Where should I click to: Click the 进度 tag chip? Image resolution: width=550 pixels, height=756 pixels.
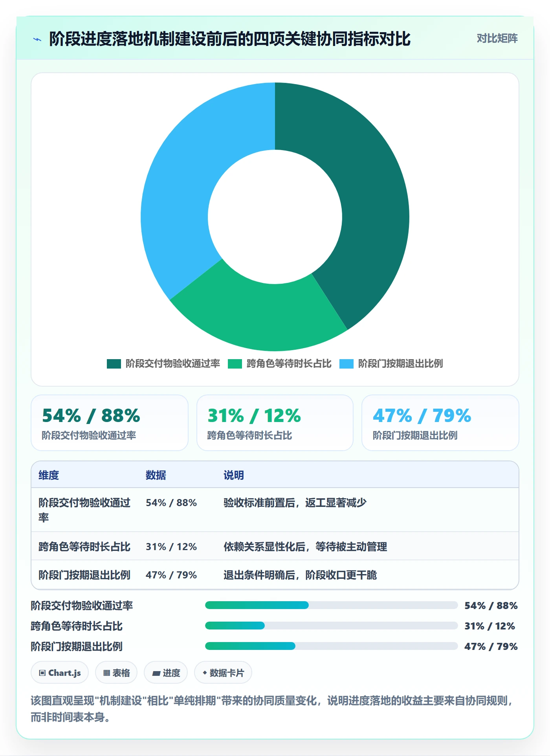[x=166, y=673]
